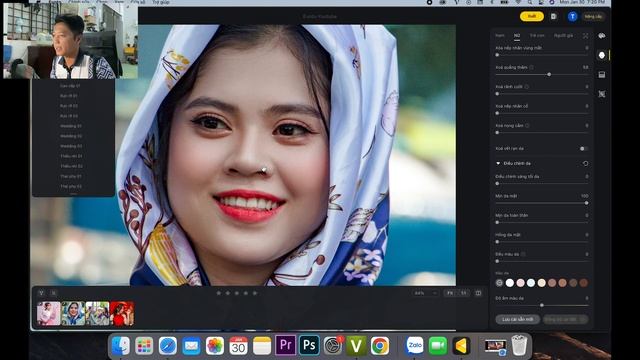Toggle the Xoá vết rạn da switch
This screenshot has width=640, height=360.
[x=584, y=149]
